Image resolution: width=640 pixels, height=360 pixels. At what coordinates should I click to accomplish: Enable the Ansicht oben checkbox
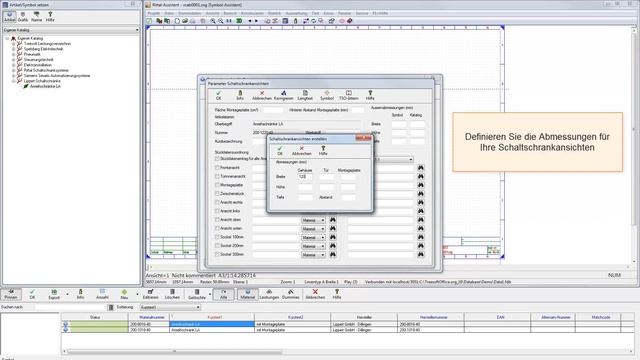coord(217,220)
